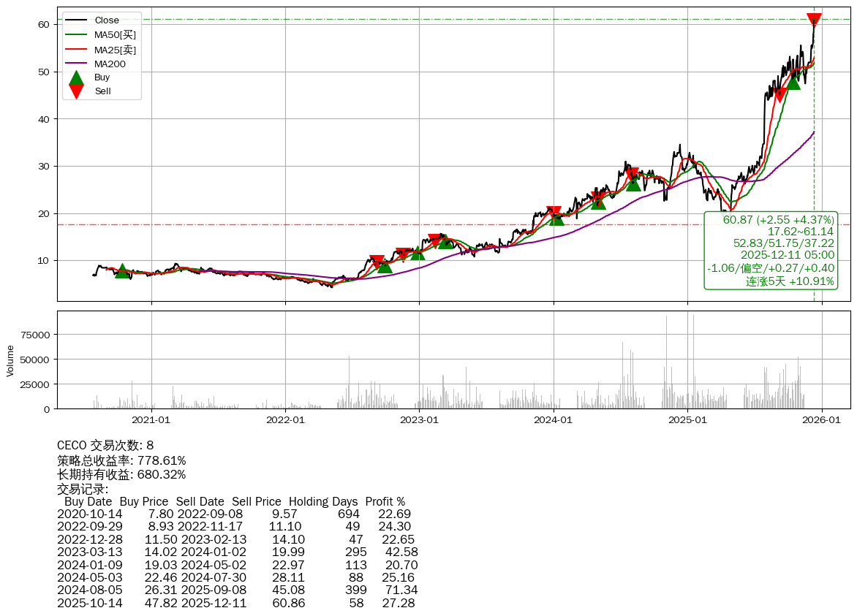Image resolution: width=857 pixels, height=616 pixels.
Task: Click the black Close line sample in legend
Action: pos(76,20)
